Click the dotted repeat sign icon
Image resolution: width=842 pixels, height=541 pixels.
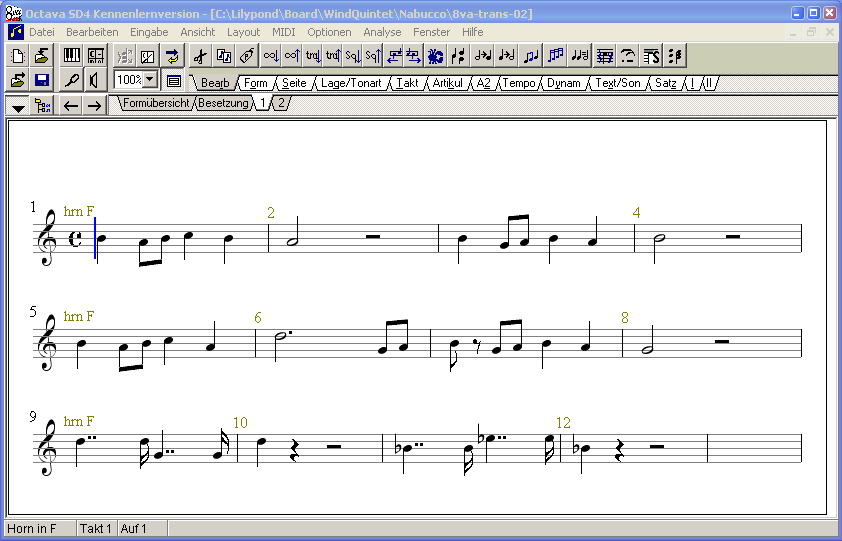click(675, 56)
